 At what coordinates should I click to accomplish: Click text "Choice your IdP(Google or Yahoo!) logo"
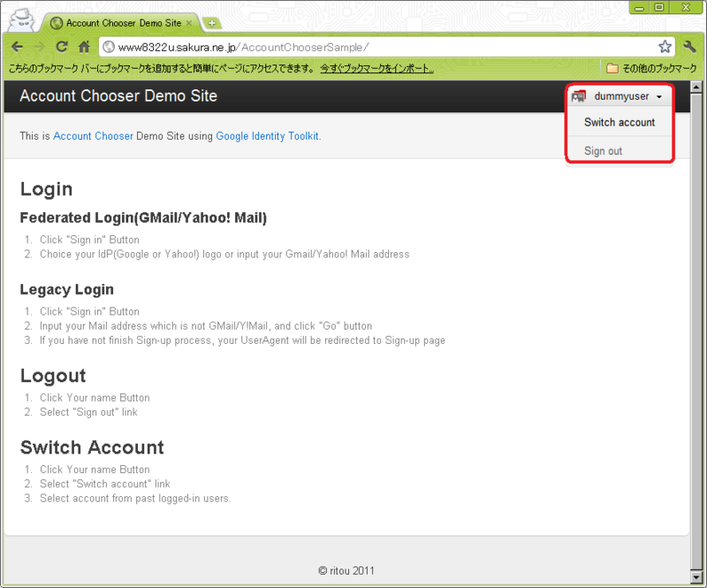click(x=131, y=254)
